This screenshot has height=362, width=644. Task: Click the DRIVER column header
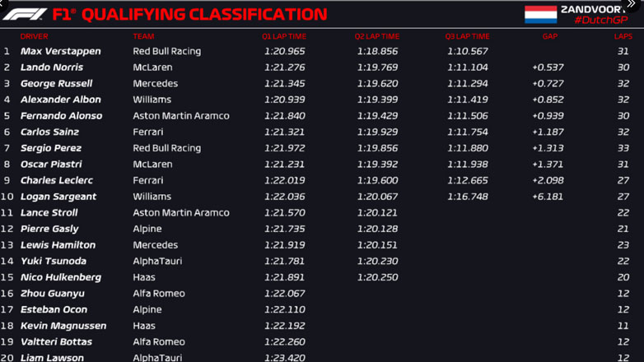[35, 36]
